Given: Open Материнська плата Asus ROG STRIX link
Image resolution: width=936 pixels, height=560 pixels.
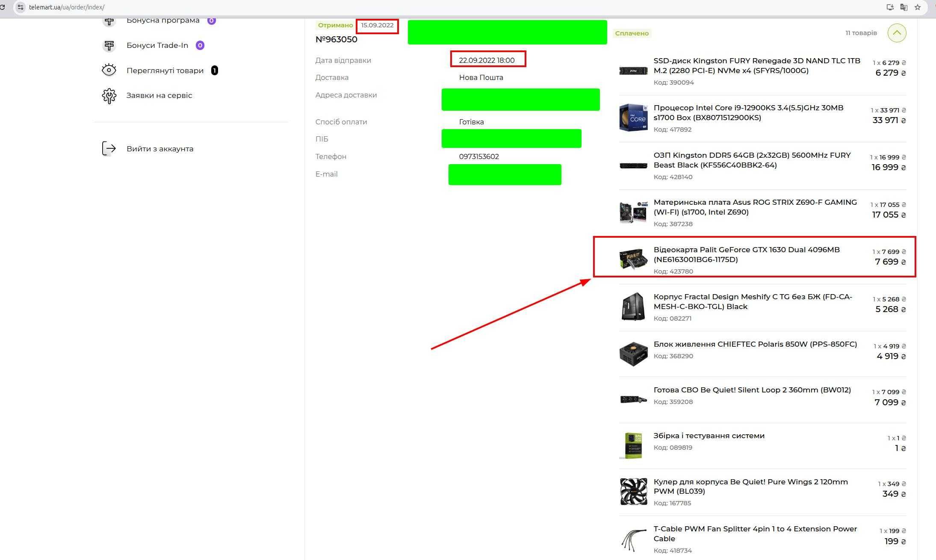Looking at the screenshot, I should point(755,207).
